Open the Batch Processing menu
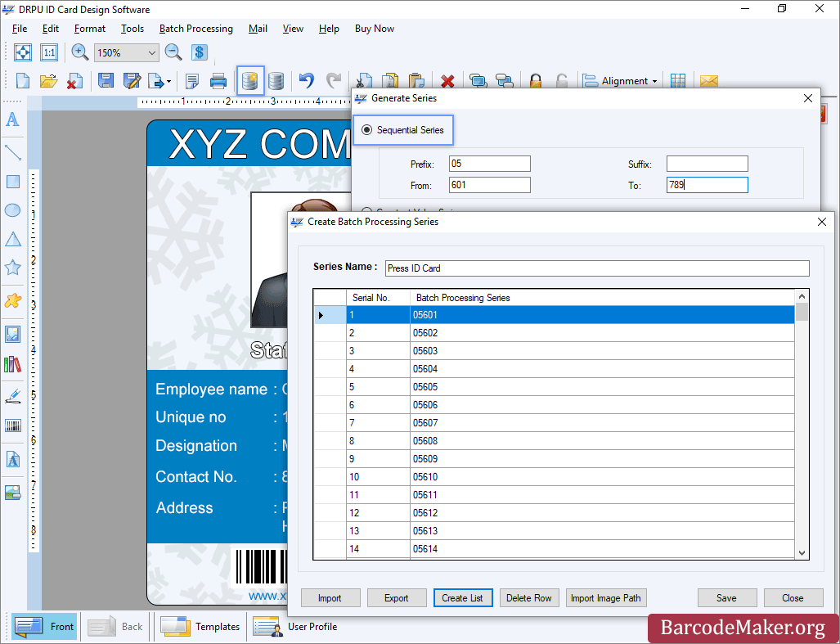Image resolution: width=840 pixels, height=644 pixels. pos(196,29)
